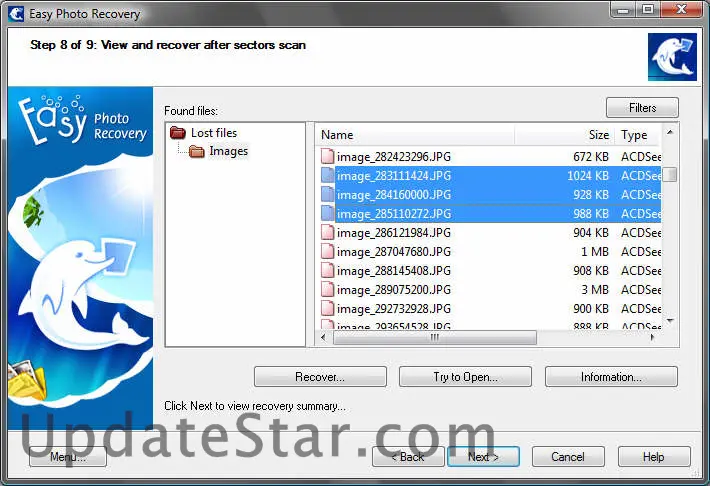The width and height of the screenshot is (710, 486).
Task: Minimize the Easy Photo Recovery window
Action: (x=624, y=9)
